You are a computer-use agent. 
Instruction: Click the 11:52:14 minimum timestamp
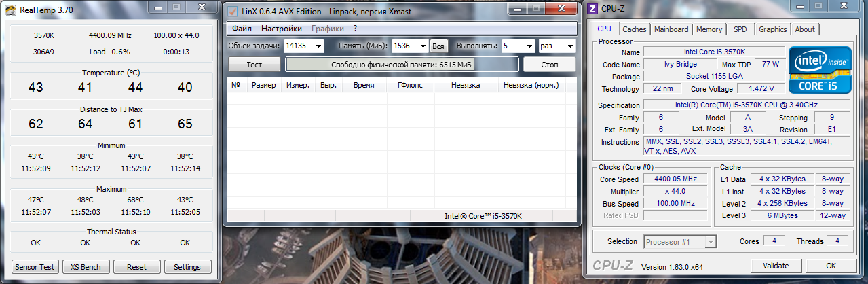[185, 168]
